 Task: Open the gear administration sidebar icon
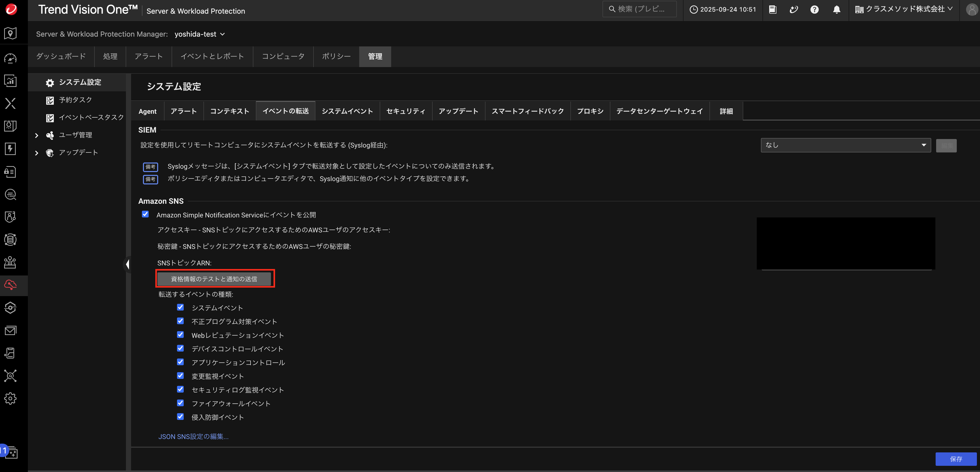click(x=10, y=398)
